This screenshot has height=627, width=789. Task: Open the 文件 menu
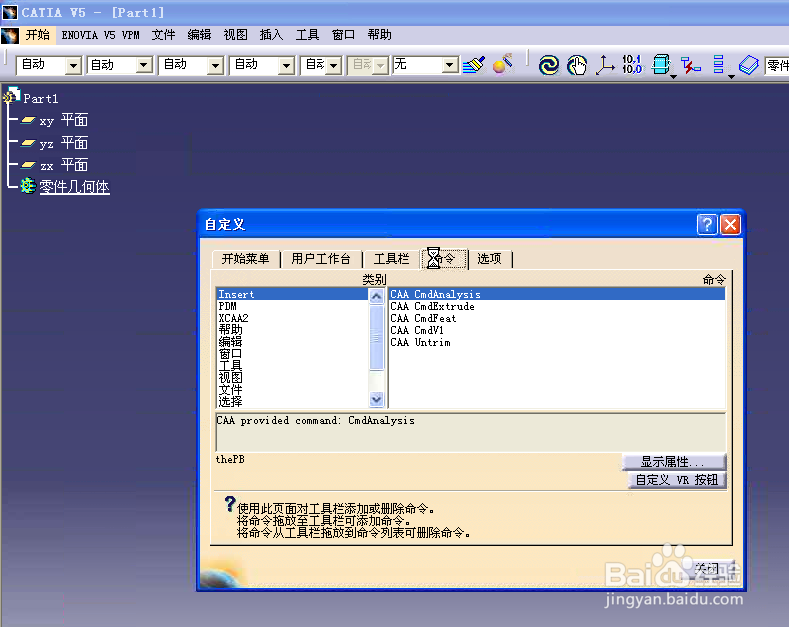164,35
